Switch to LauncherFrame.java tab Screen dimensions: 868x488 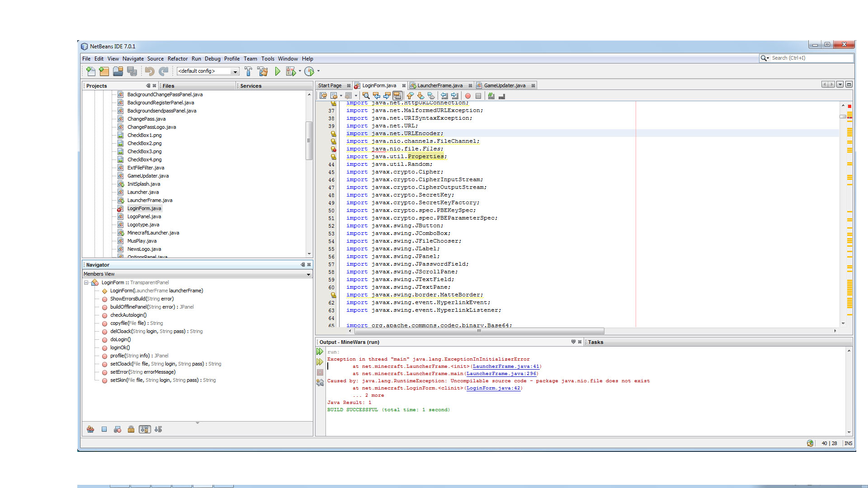pos(440,85)
